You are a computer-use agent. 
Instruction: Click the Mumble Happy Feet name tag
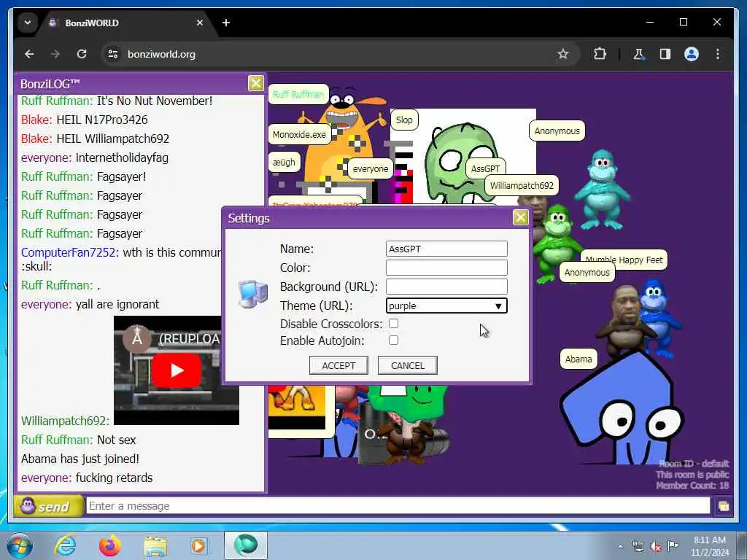pos(624,260)
